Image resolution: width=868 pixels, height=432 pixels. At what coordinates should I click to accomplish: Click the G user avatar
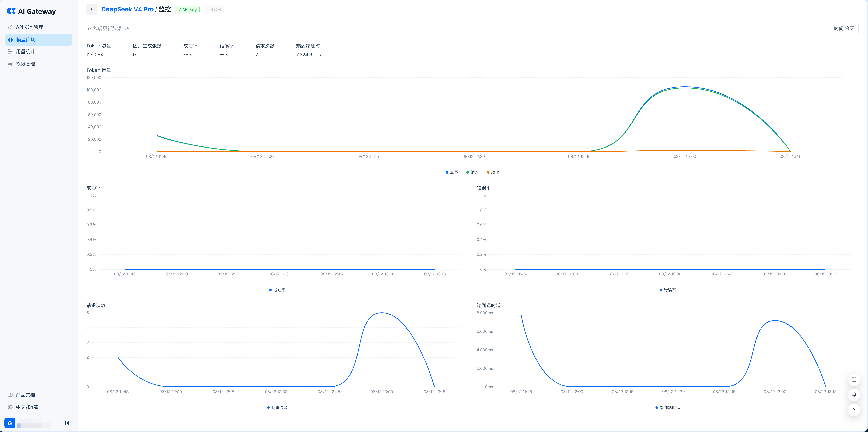[x=10, y=423]
